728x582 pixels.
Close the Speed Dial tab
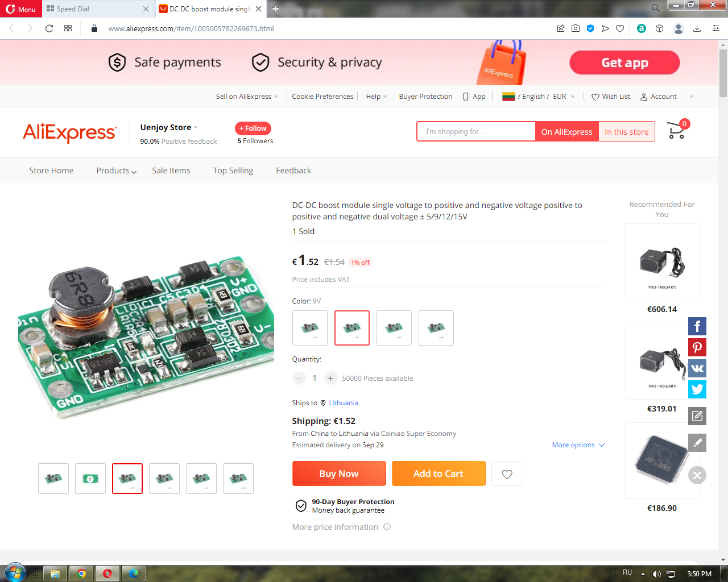tap(146, 9)
